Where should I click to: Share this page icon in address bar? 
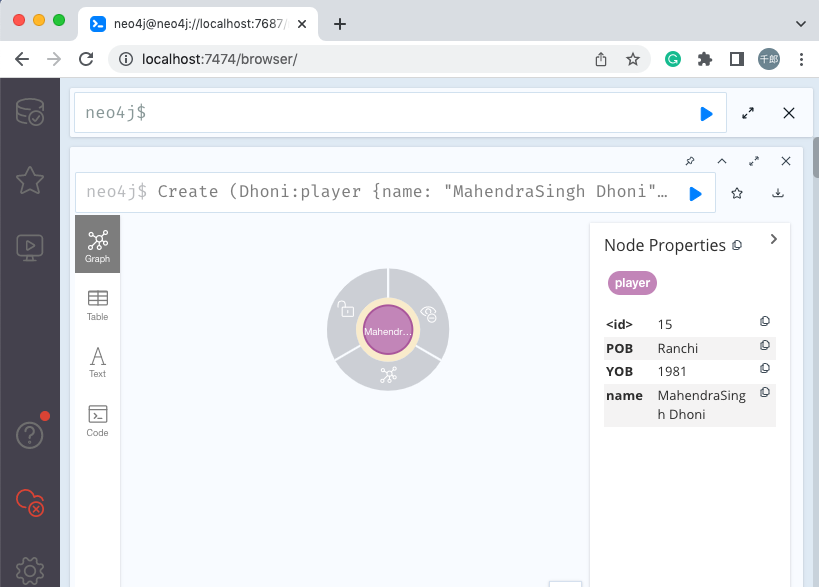coord(601,59)
